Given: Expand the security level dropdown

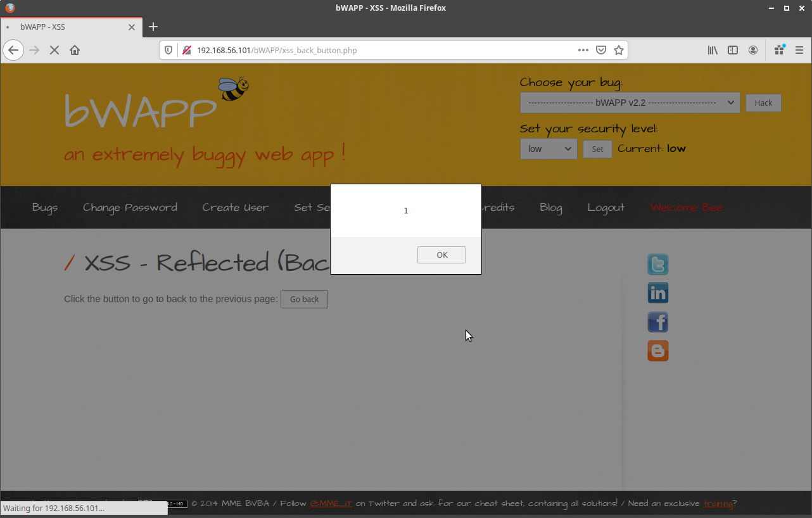Looking at the screenshot, I should pyautogui.click(x=549, y=149).
